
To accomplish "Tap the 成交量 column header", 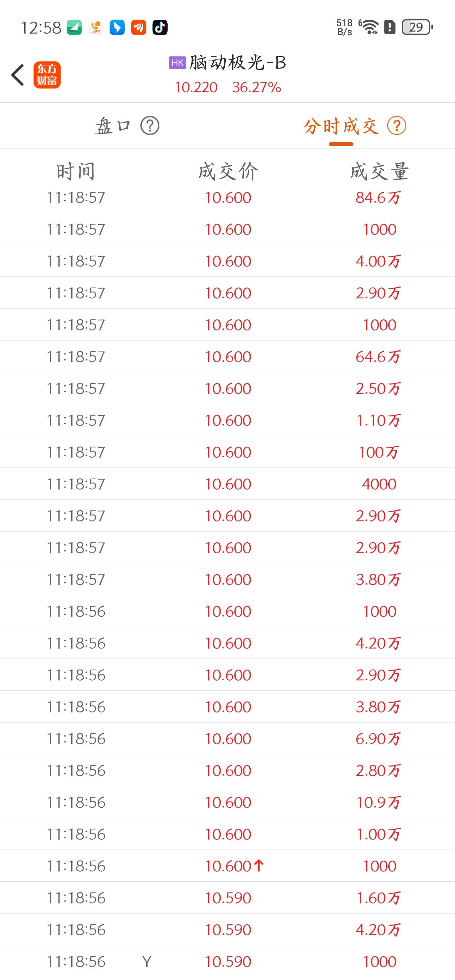I will click(379, 171).
